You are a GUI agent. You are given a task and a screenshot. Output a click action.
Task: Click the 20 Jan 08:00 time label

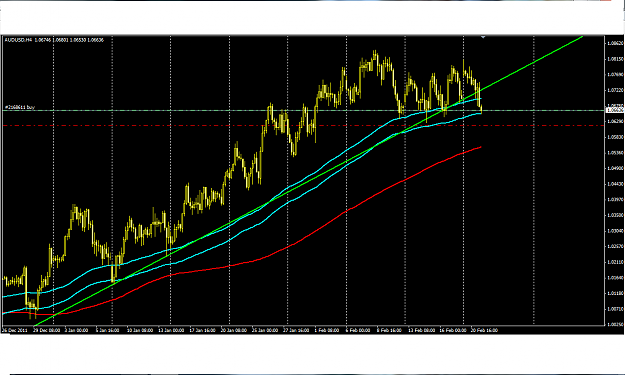tap(234, 330)
